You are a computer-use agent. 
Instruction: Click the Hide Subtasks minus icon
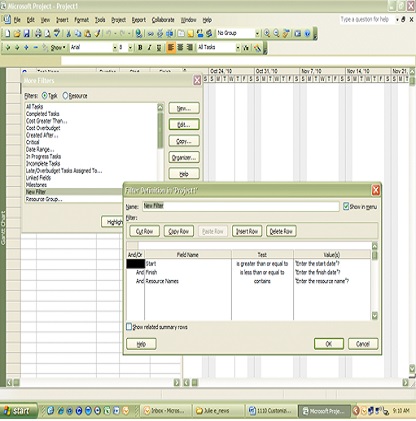(36, 48)
